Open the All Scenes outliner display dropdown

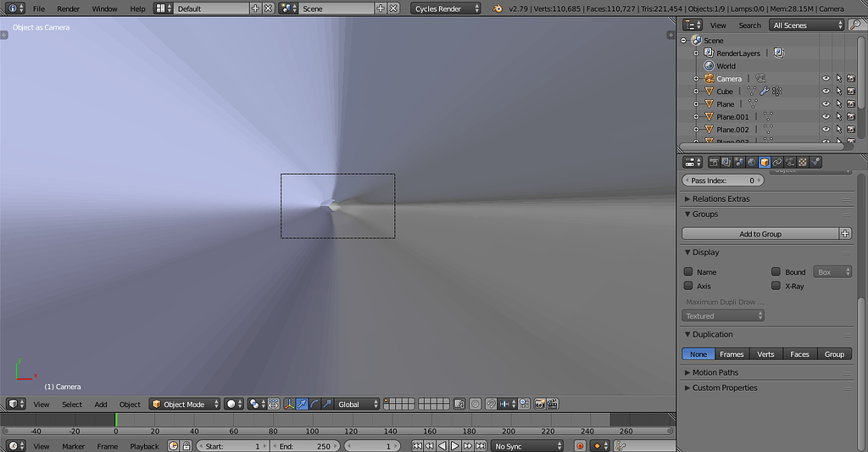(807, 25)
